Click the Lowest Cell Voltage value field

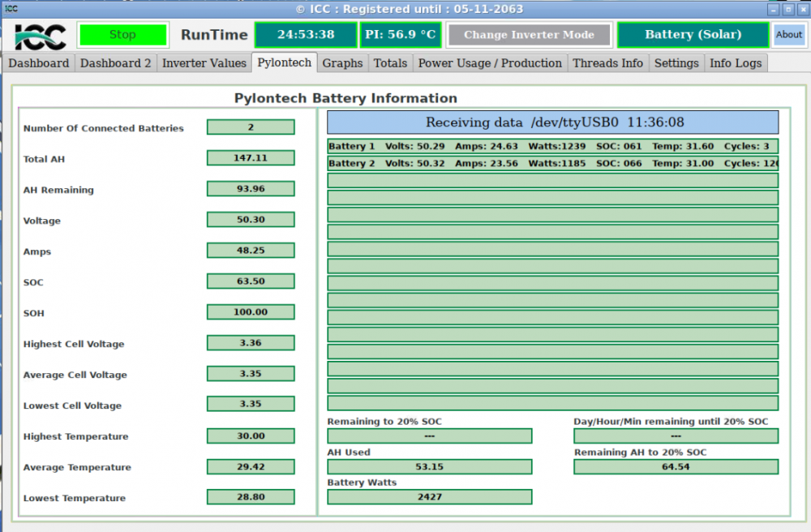[251, 404]
